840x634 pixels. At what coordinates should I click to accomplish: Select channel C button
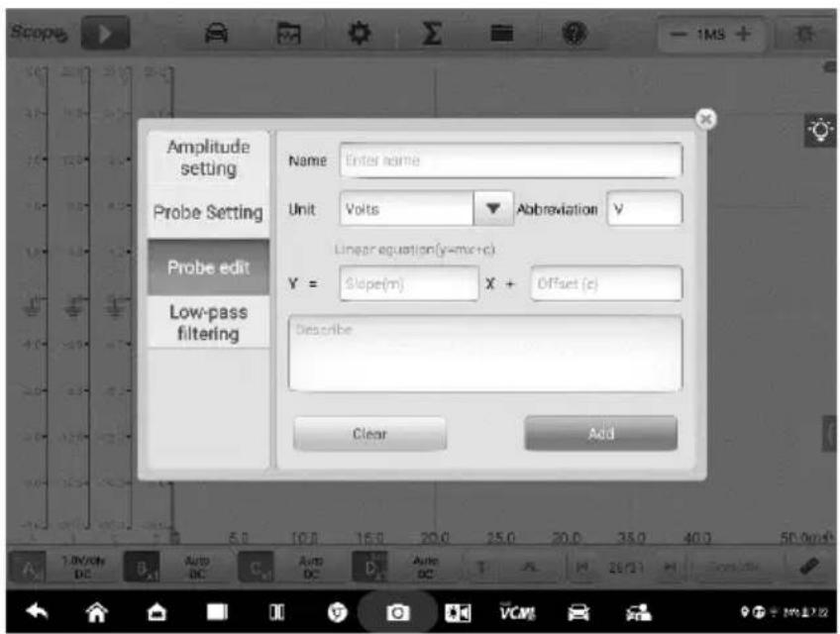256,568
